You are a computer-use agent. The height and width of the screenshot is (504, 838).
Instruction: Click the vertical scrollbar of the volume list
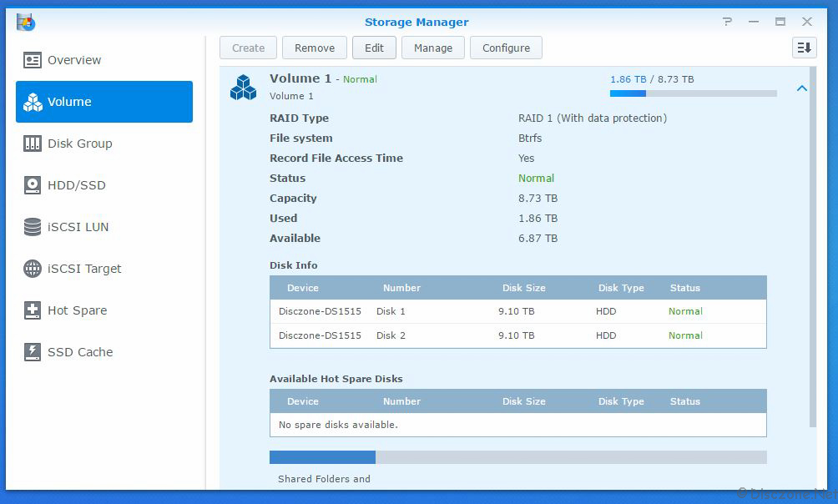coord(813,247)
